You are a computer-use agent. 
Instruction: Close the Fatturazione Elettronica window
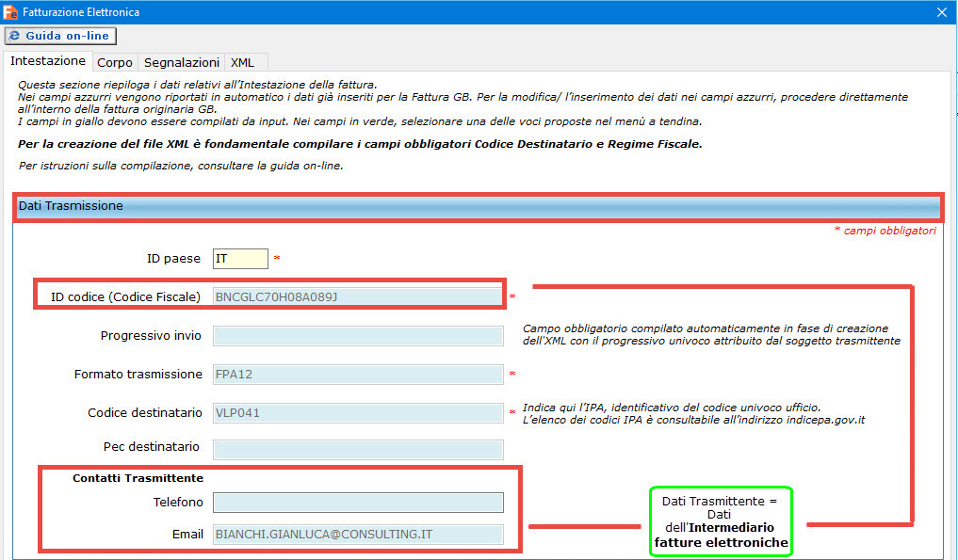(942, 12)
